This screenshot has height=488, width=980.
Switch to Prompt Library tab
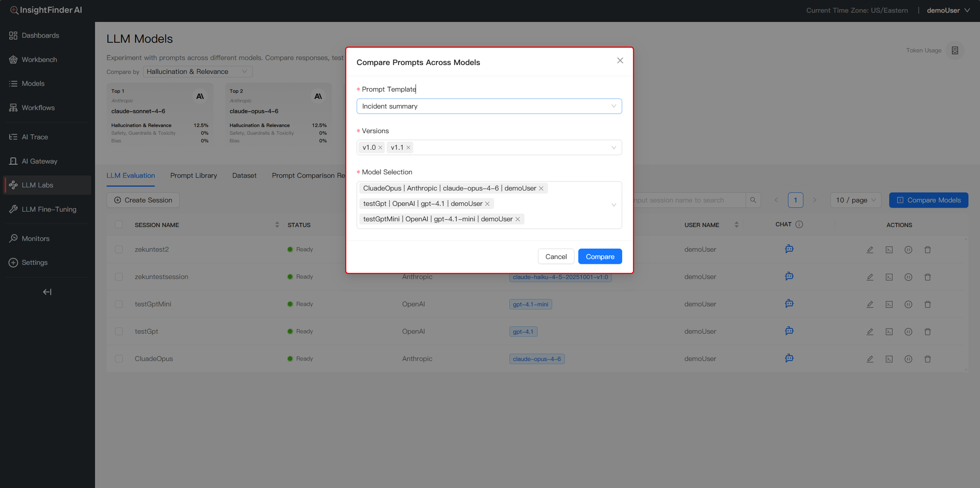pyautogui.click(x=194, y=175)
